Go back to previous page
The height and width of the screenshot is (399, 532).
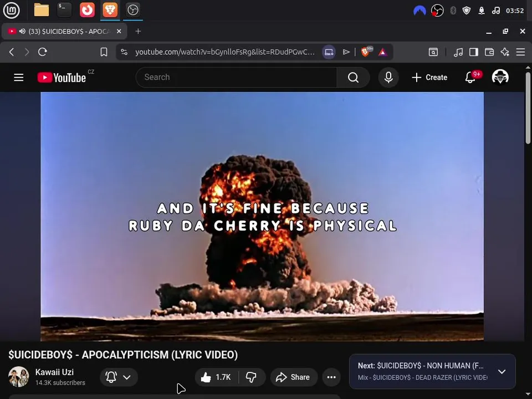[12, 52]
